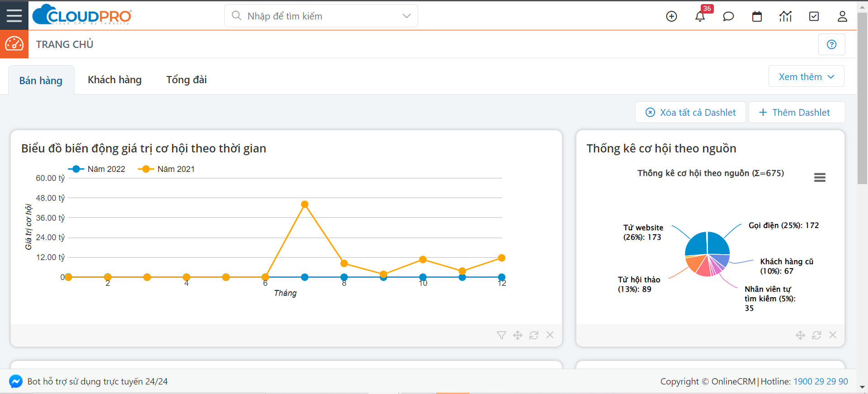Screen dimensions: 868x394
Task: Open the tasks checkmark icon
Action: tap(814, 16)
